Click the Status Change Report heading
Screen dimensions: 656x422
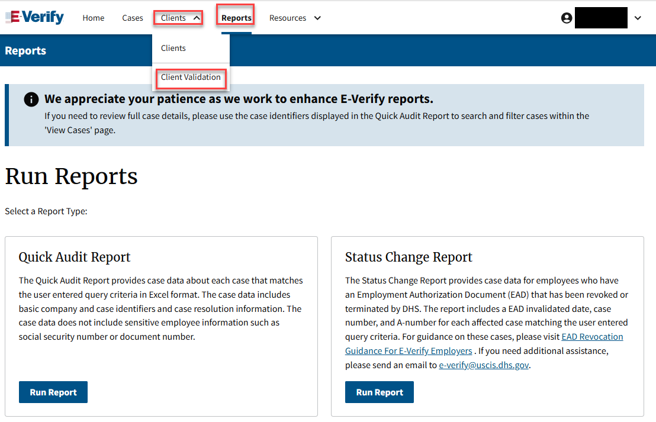[x=408, y=257]
